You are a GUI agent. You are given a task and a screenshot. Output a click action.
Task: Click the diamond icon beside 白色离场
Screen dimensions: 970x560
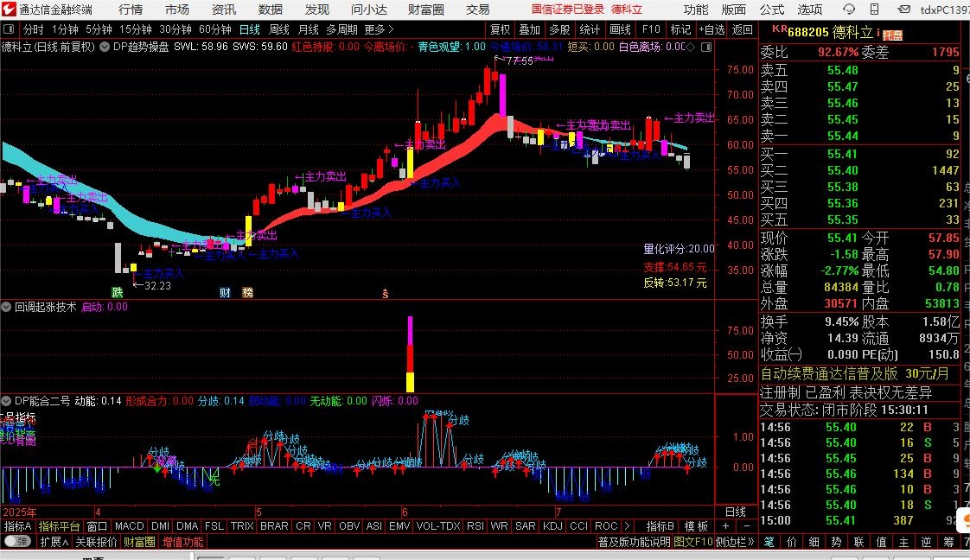[691, 47]
